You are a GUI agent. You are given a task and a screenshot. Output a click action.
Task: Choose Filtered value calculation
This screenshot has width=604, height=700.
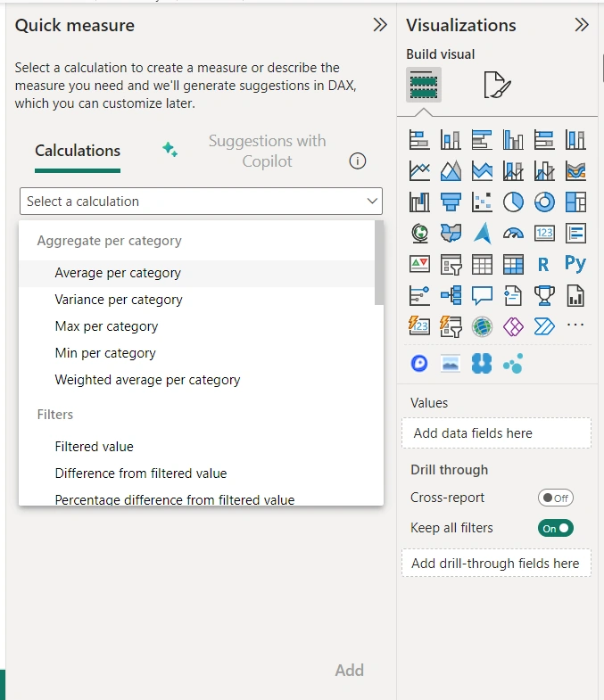(196, 447)
